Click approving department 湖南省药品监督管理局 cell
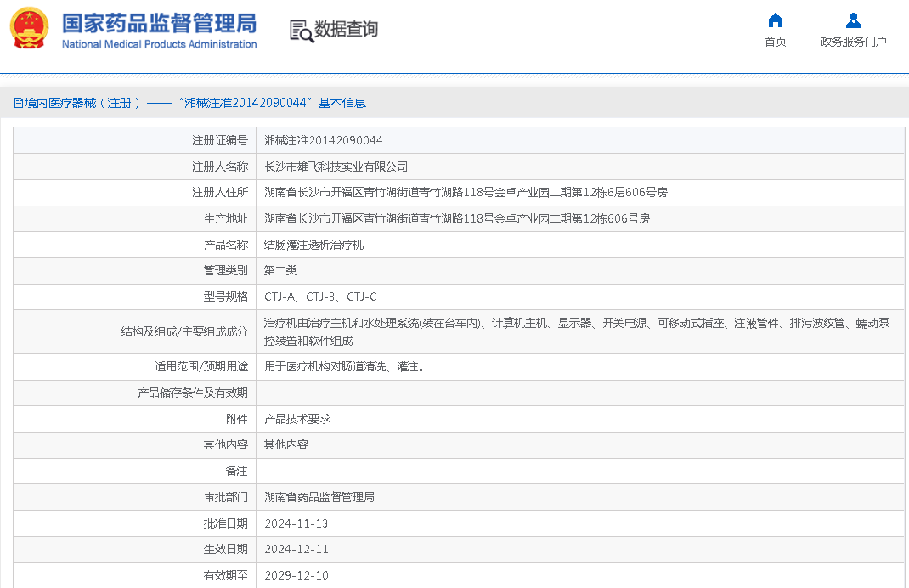The image size is (909, 588). (319, 497)
